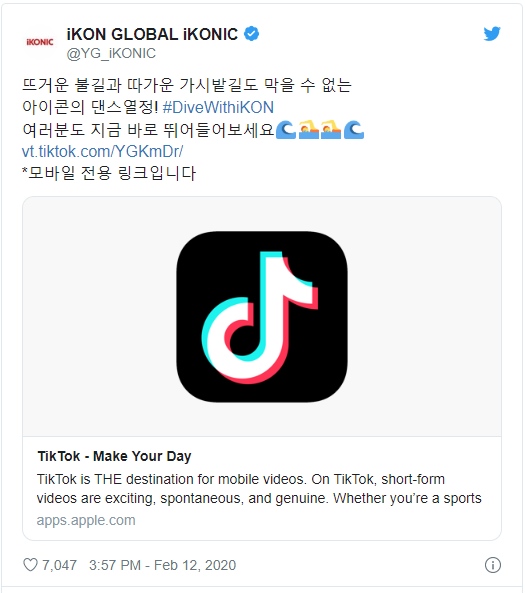Viewport: 525px width, 593px height.
Task: Click the last wave emoji in tweet
Action: point(354,130)
